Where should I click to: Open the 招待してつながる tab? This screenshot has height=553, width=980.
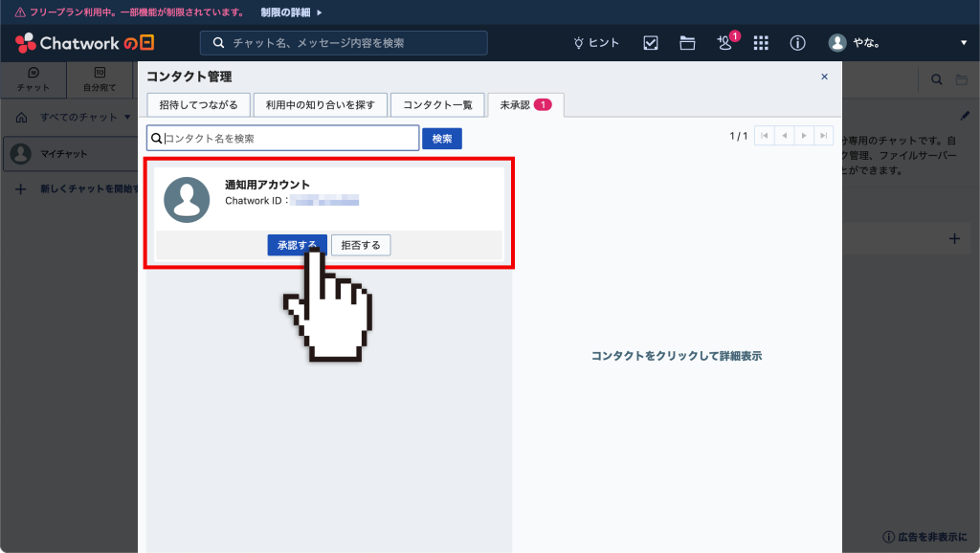pos(197,105)
